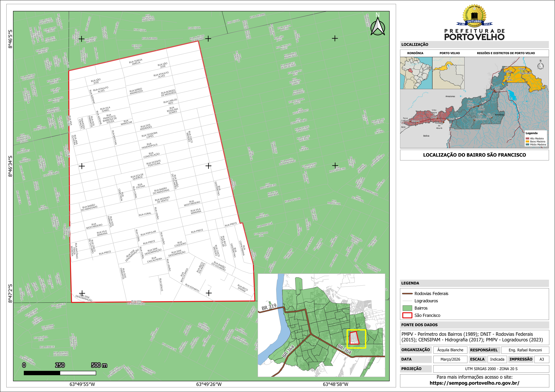Click the Alto Madeira legend color square

coord(527,138)
